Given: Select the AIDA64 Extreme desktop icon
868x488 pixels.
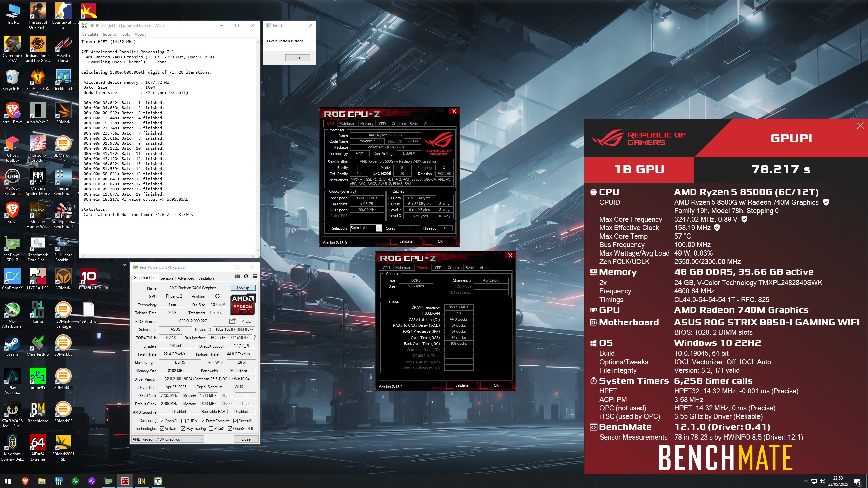Looking at the screenshot, I should [38, 448].
